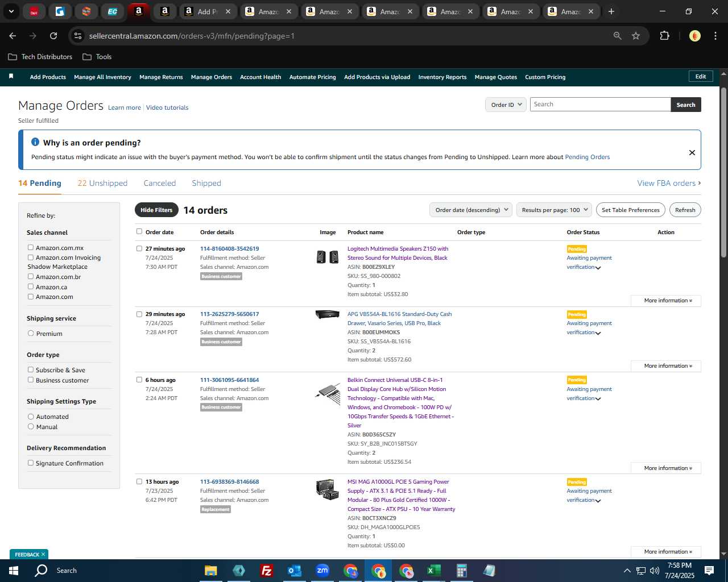Open Results per page dropdown

click(555, 210)
